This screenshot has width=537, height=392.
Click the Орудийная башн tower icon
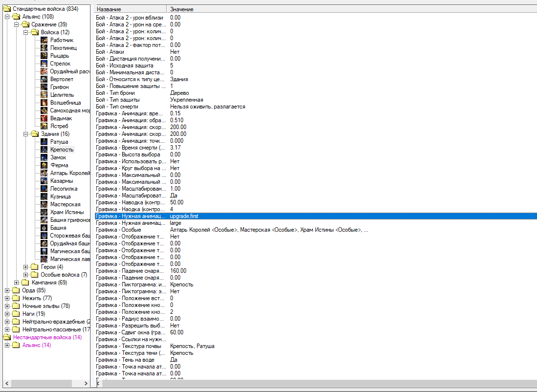[x=44, y=243]
